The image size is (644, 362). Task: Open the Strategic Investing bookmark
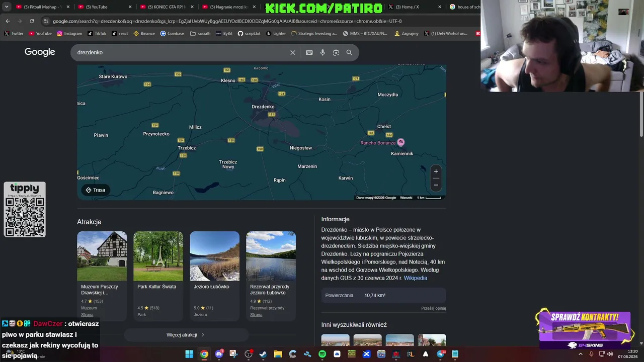tap(314, 34)
